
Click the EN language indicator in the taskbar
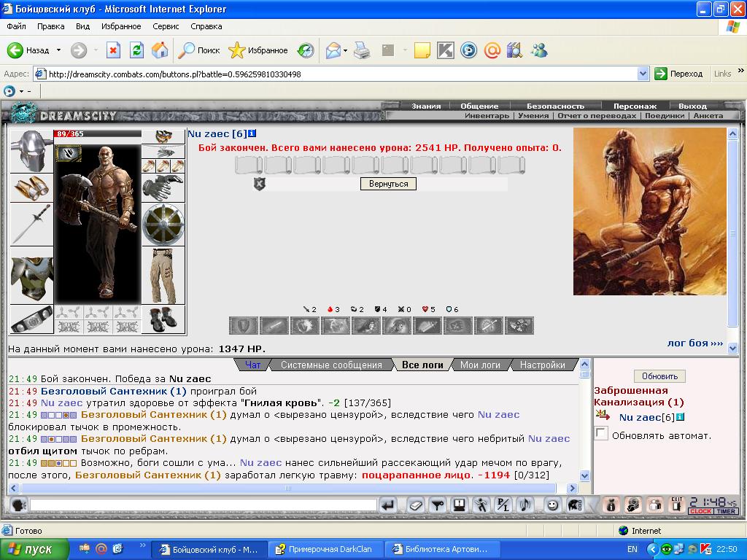pyautogui.click(x=632, y=549)
